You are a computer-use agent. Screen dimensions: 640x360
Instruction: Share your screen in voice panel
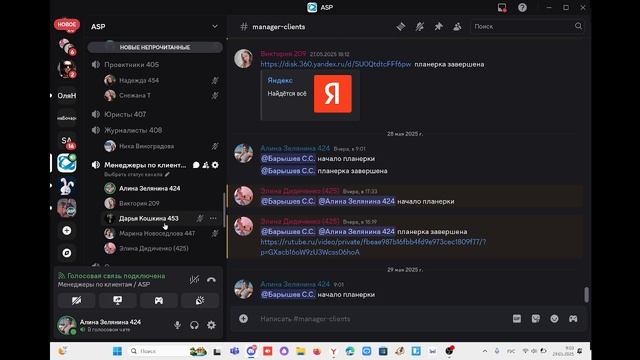pyautogui.click(x=118, y=301)
